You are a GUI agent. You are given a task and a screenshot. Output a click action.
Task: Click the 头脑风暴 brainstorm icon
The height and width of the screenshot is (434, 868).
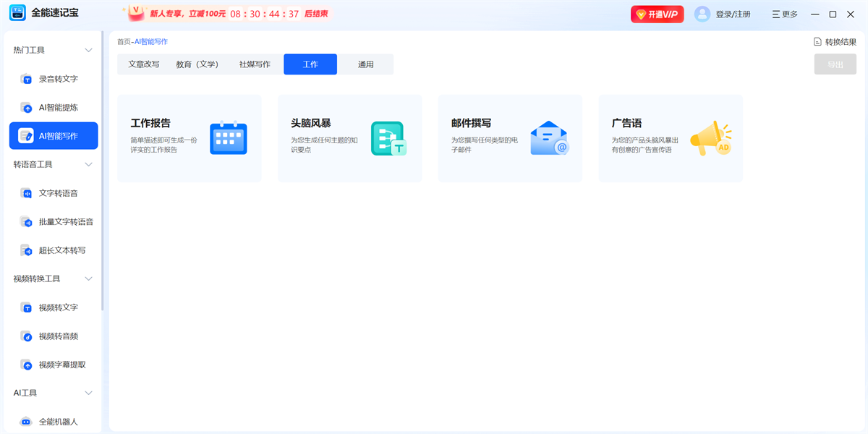coord(388,138)
